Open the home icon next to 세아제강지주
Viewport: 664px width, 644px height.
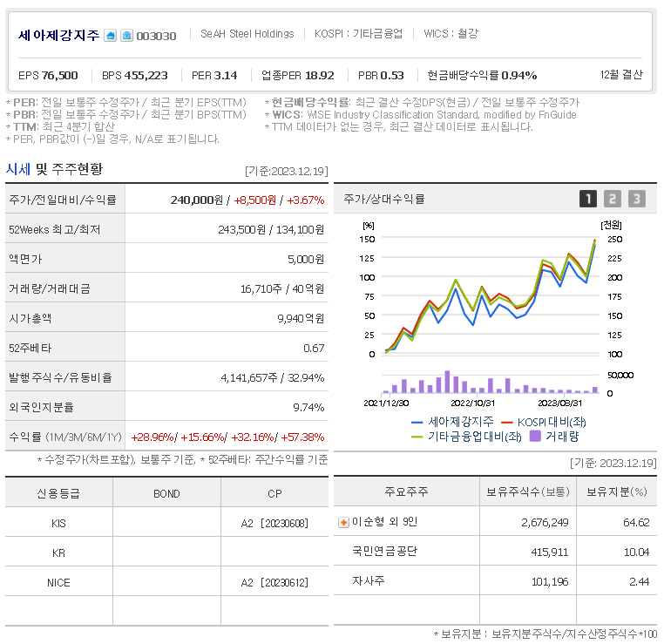click(x=110, y=35)
